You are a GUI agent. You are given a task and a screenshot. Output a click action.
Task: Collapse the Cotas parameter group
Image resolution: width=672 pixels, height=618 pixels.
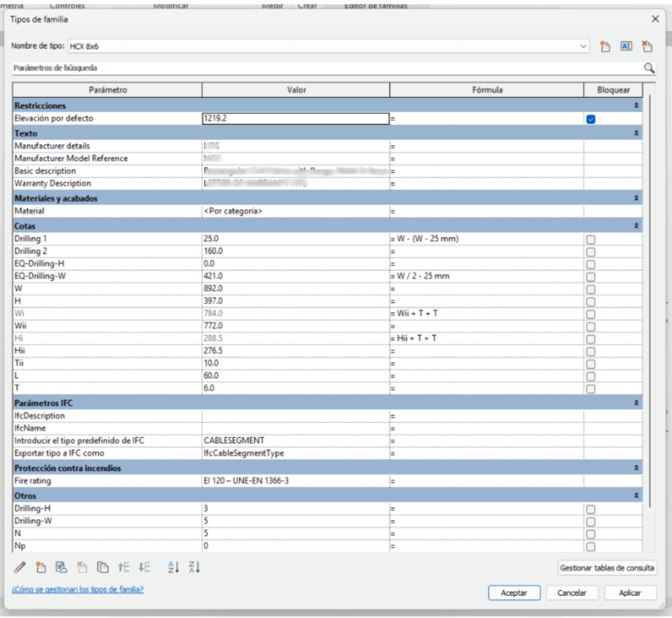(x=635, y=226)
